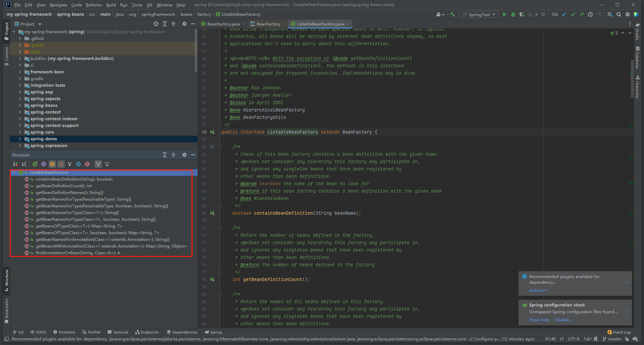Open Structure panel gear options
This screenshot has width=644, height=345.
(184, 155)
